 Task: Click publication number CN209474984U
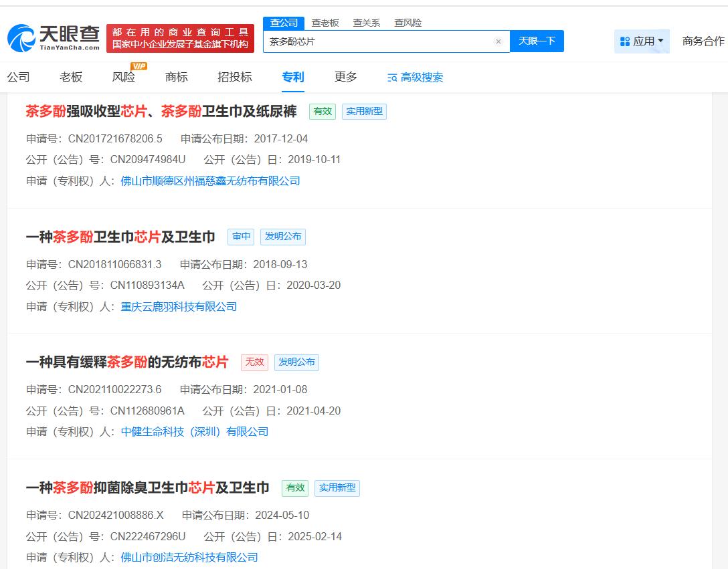(148, 160)
